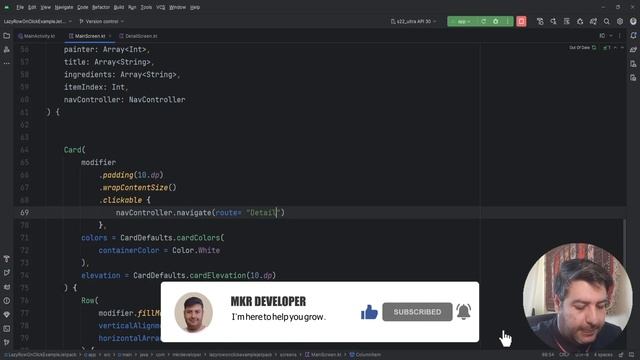
Task: Expand the LazyRowOnClickExample project dropdown
Action: pyautogui.click(x=38, y=21)
